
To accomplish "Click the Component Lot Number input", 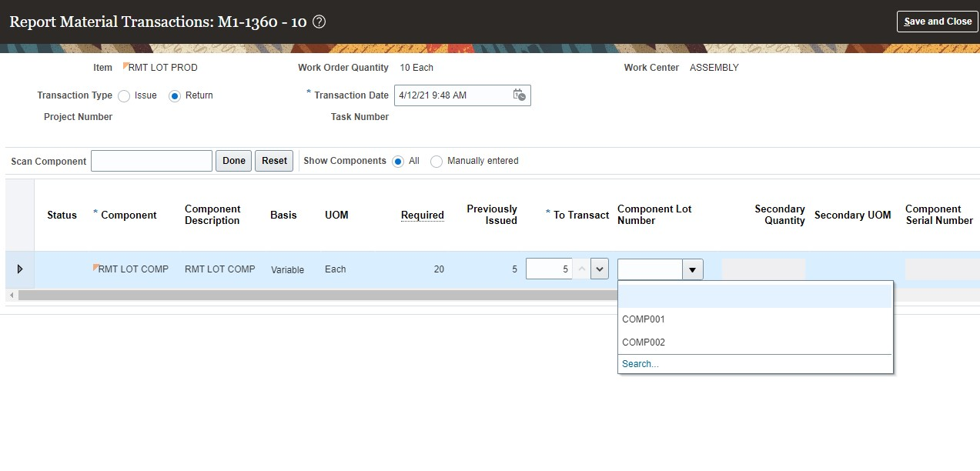I will pyautogui.click(x=651, y=269).
